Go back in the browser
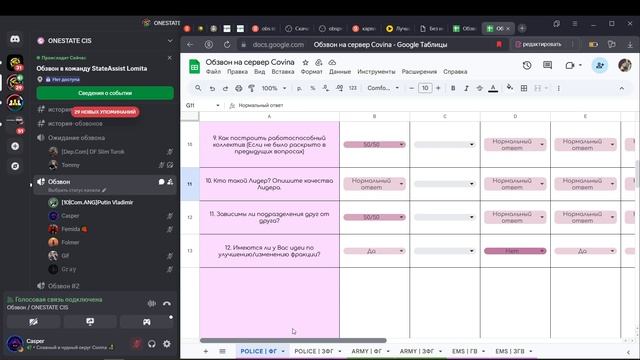This screenshot has width=640, height=360. pos(190,44)
